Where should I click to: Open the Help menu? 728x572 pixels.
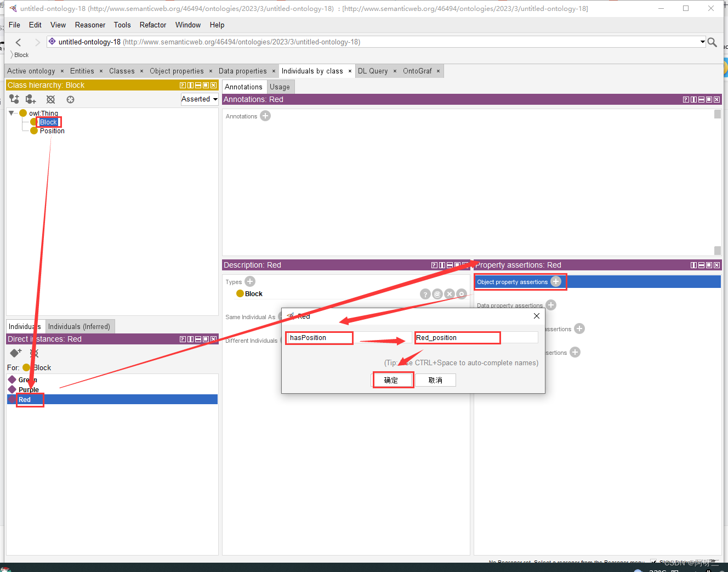click(x=217, y=25)
